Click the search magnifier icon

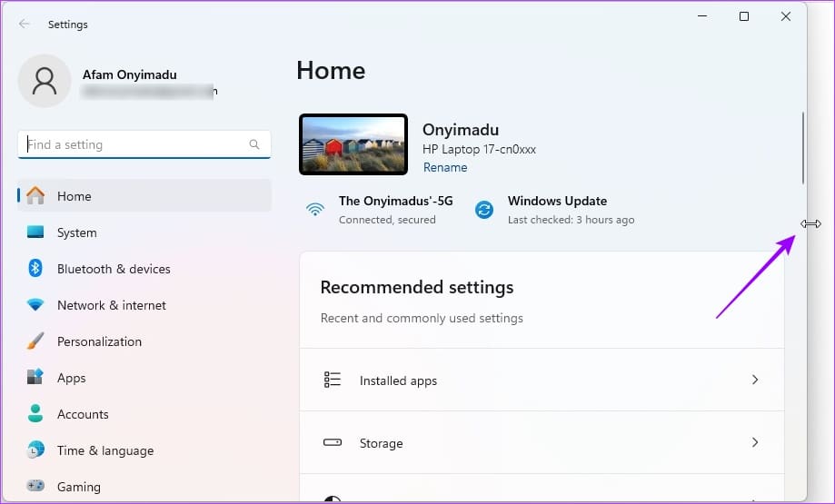[x=254, y=144]
